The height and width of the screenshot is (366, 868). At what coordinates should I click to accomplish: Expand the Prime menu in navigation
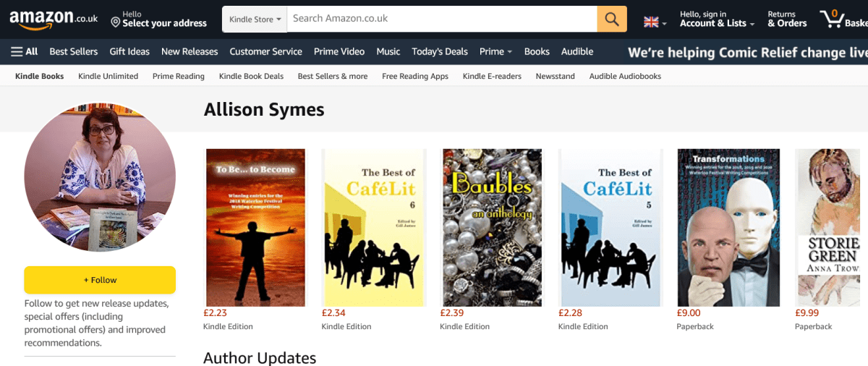tap(495, 51)
